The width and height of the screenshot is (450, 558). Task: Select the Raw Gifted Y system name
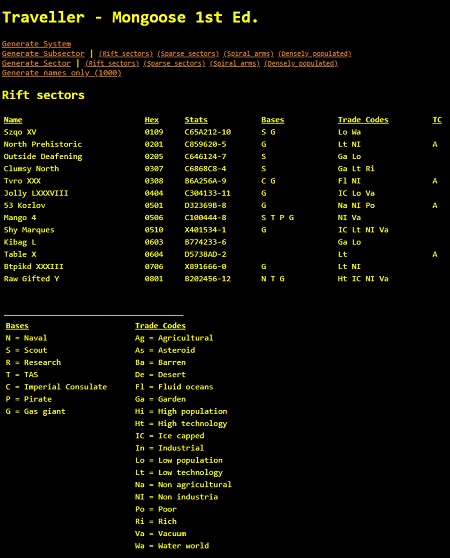pyautogui.click(x=31, y=279)
